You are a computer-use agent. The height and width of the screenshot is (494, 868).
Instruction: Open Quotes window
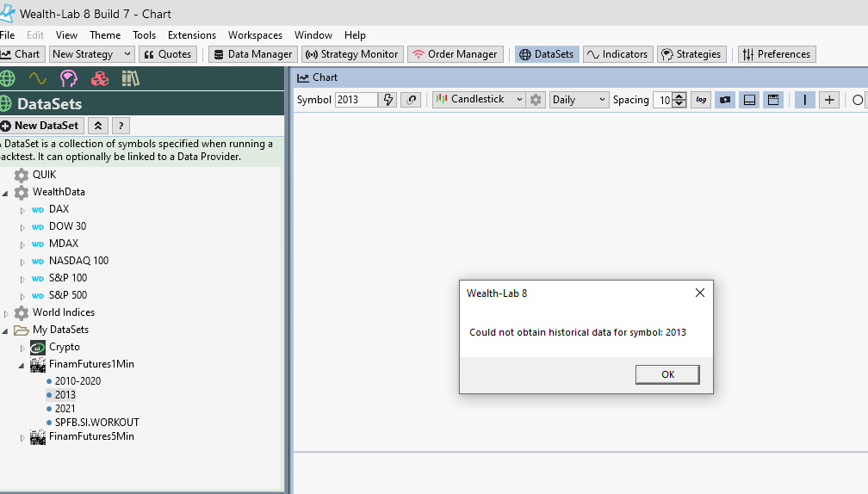pos(168,54)
